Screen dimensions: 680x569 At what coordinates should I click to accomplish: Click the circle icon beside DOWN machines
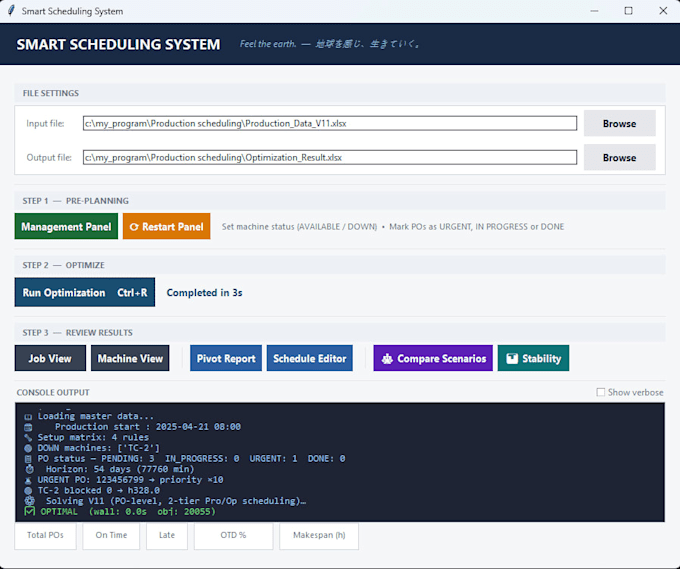pos(28,448)
